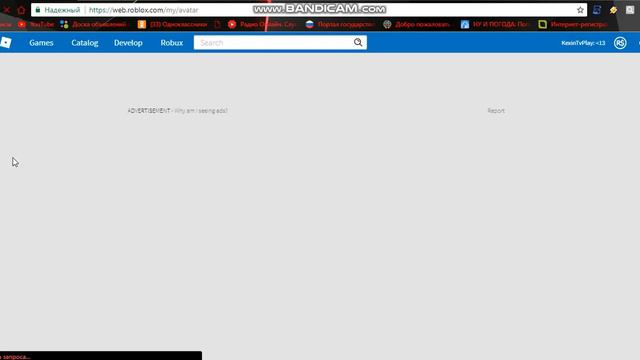Open the Robux menu item

(x=171, y=43)
